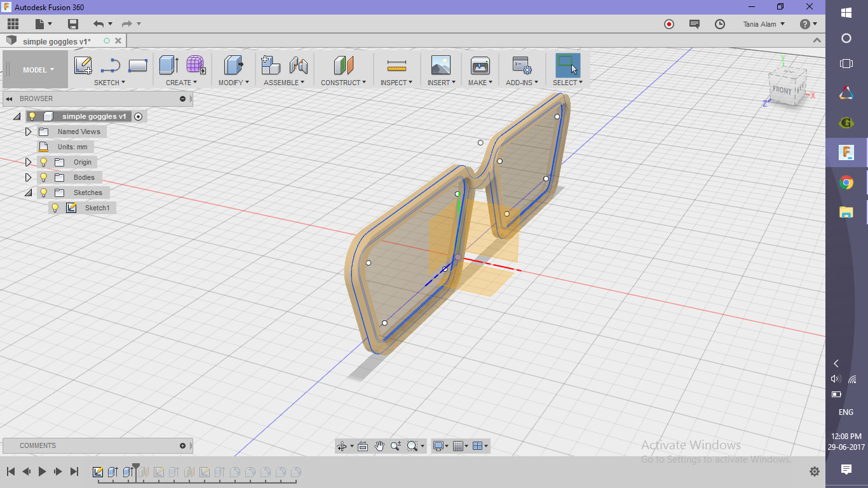
Task: Open Display Settings monitor dropdown
Action: tap(440, 446)
